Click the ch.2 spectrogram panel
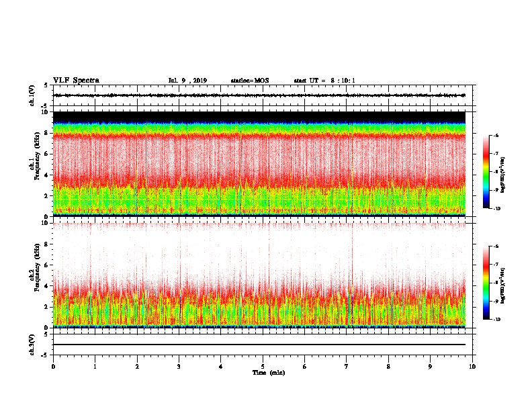 tap(259, 275)
